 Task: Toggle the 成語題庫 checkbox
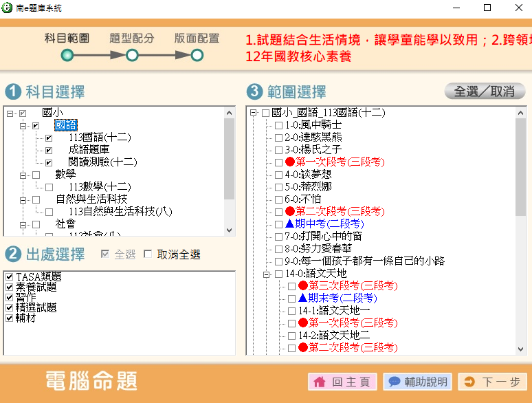tap(49, 150)
